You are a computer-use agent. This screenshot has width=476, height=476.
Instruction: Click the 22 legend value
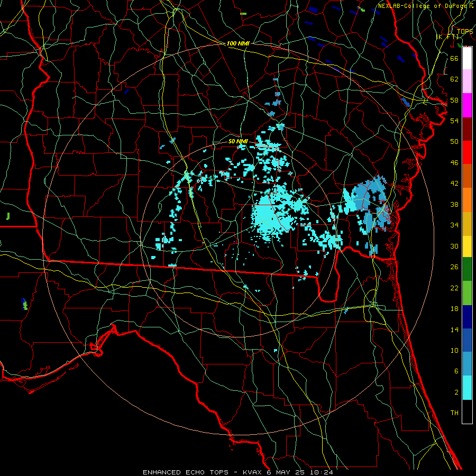coord(454,288)
